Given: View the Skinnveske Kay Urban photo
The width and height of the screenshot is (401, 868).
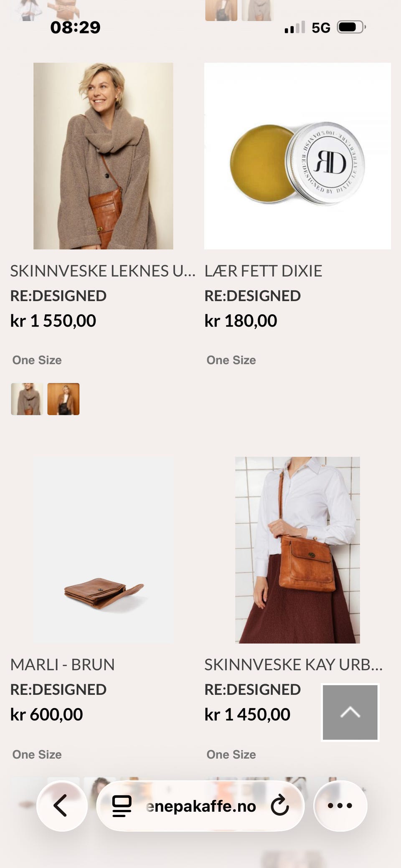Looking at the screenshot, I should coord(297,550).
